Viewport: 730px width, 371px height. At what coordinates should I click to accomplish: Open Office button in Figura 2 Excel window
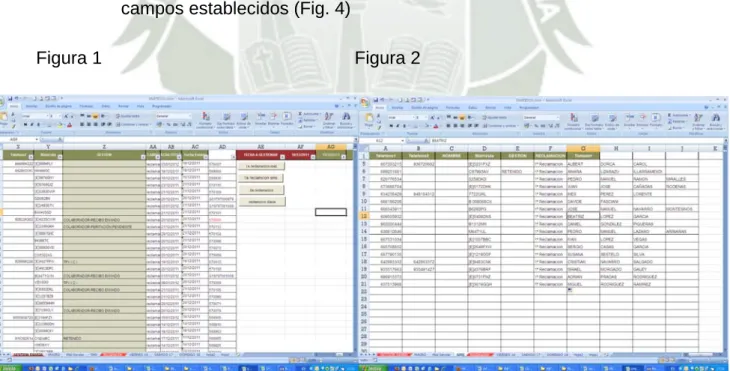tap(366, 102)
